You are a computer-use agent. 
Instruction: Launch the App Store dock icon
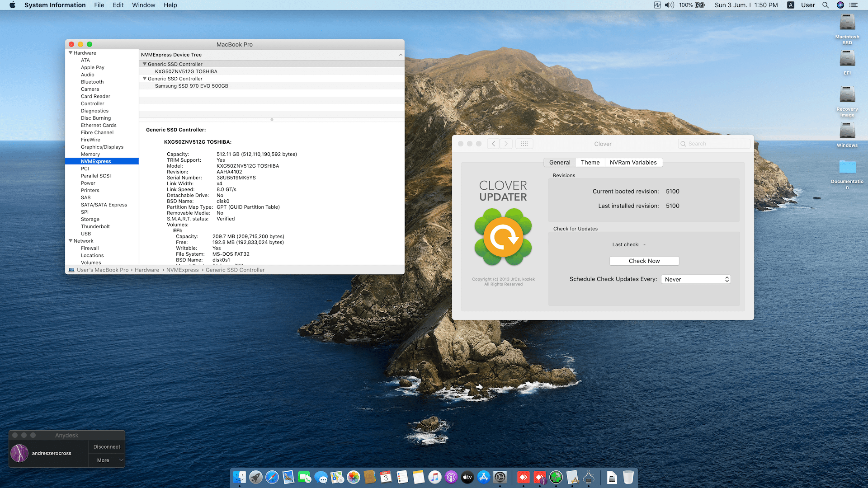[484, 477]
